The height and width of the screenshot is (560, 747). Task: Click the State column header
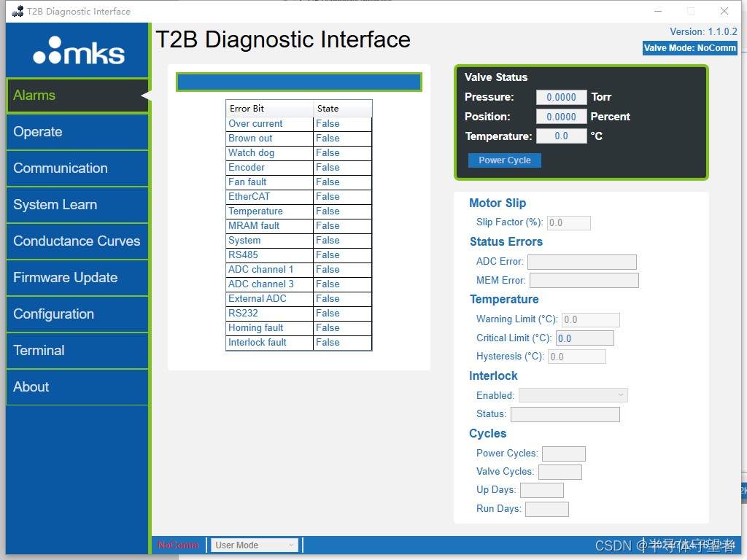click(343, 109)
